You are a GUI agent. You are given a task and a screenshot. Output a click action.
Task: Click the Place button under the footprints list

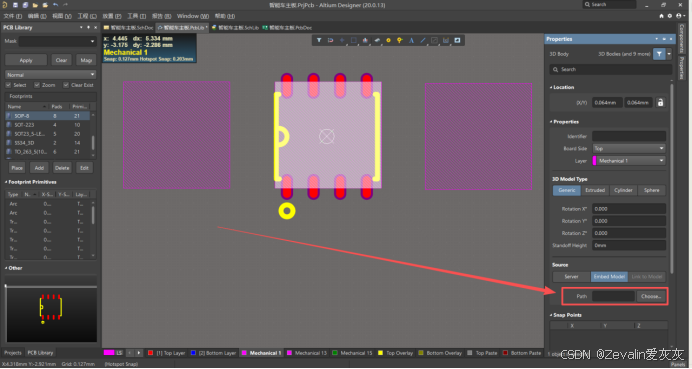[17, 168]
